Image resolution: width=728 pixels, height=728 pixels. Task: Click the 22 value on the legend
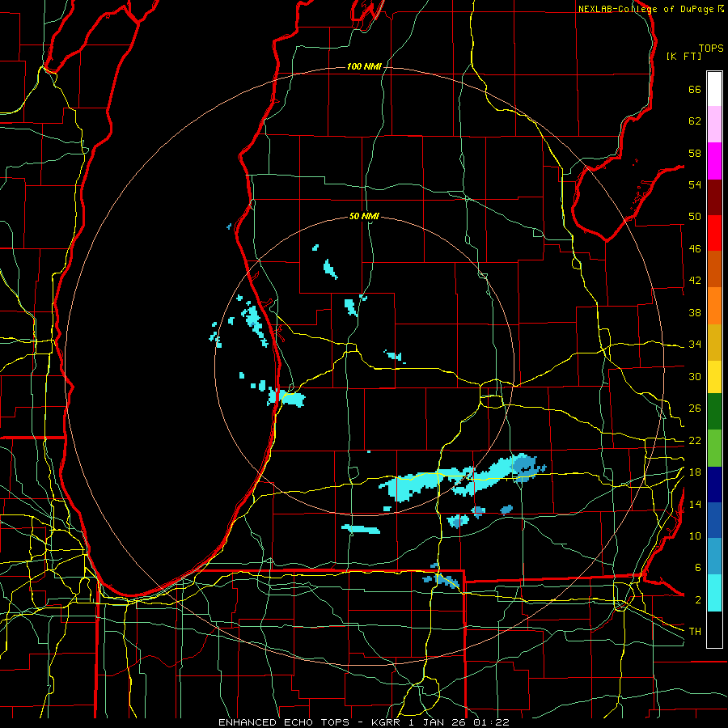click(x=695, y=441)
